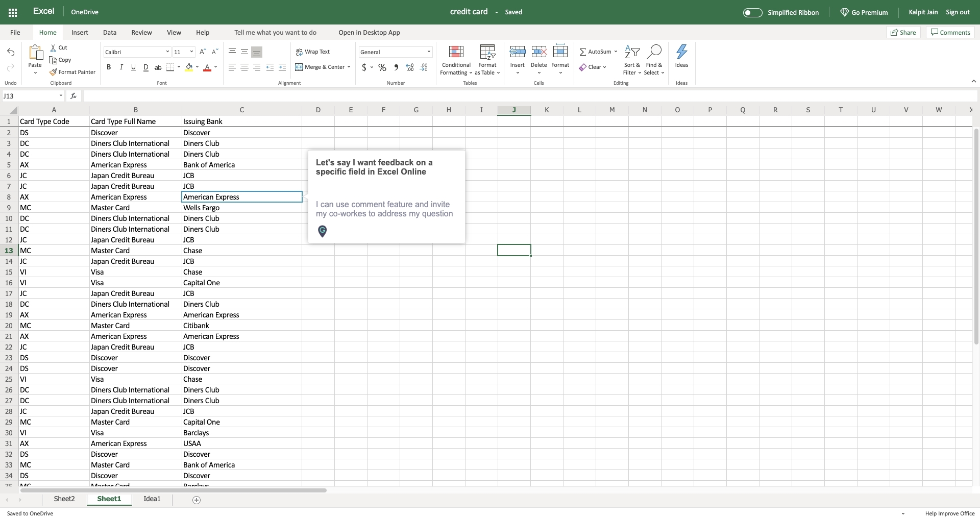Screen dimensions: 980x519
Task: Click the Borders icon
Action: click(170, 67)
